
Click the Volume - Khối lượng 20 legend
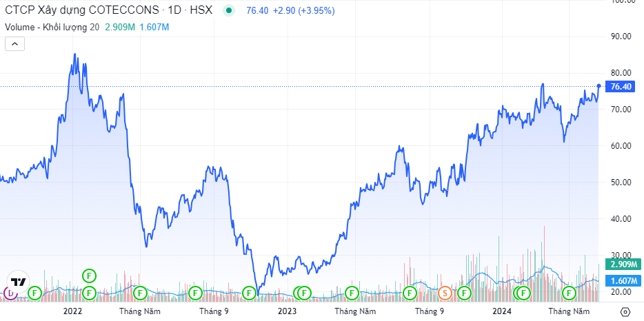click(52, 27)
